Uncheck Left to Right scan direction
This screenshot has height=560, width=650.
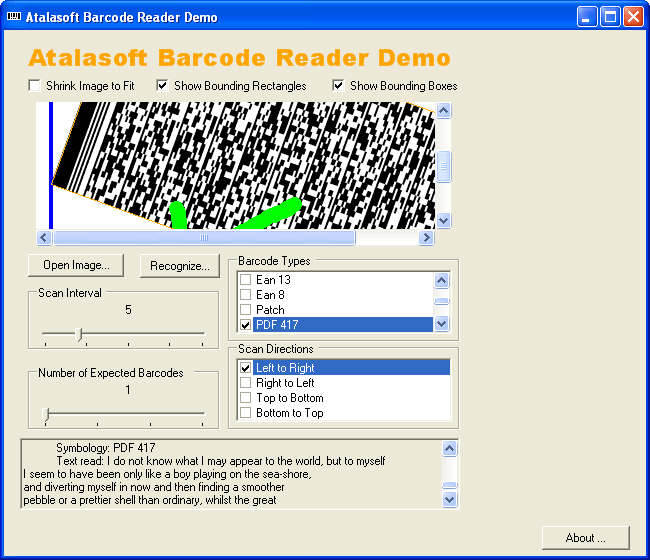click(x=246, y=368)
